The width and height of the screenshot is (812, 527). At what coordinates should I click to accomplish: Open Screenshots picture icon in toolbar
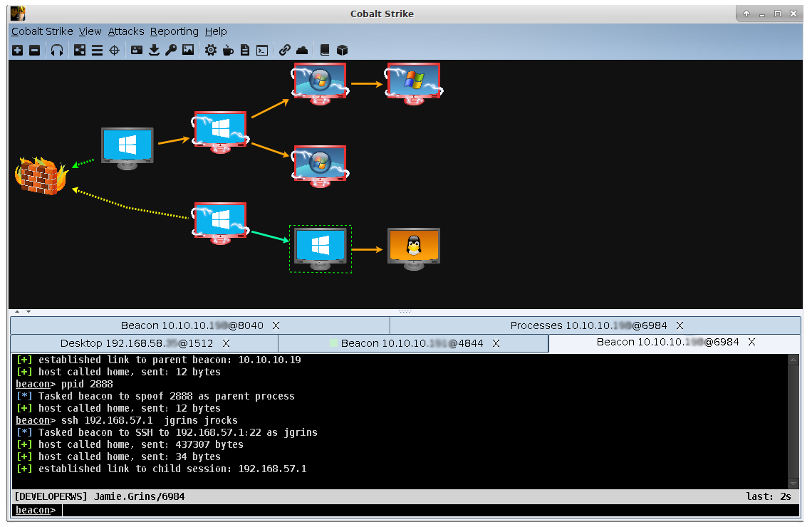pos(188,50)
